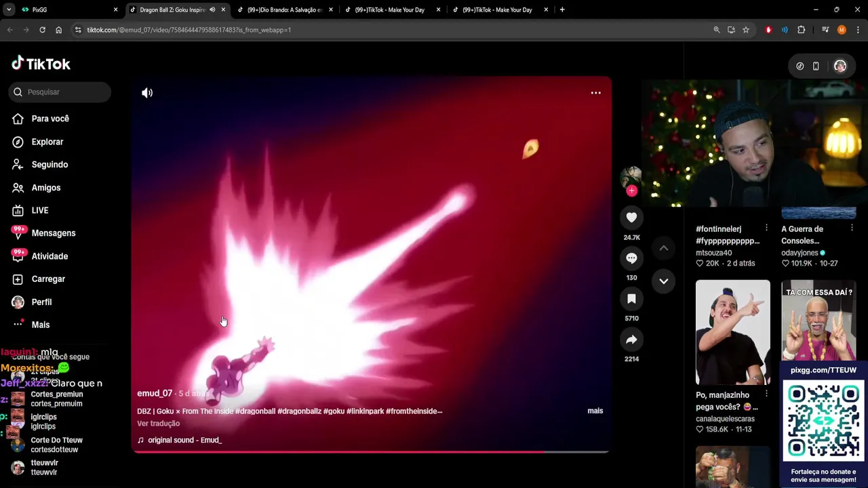Image resolution: width=868 pixels, height=488 pixels.
Task: Seek using the video progress bar
Action: (370, 451)
